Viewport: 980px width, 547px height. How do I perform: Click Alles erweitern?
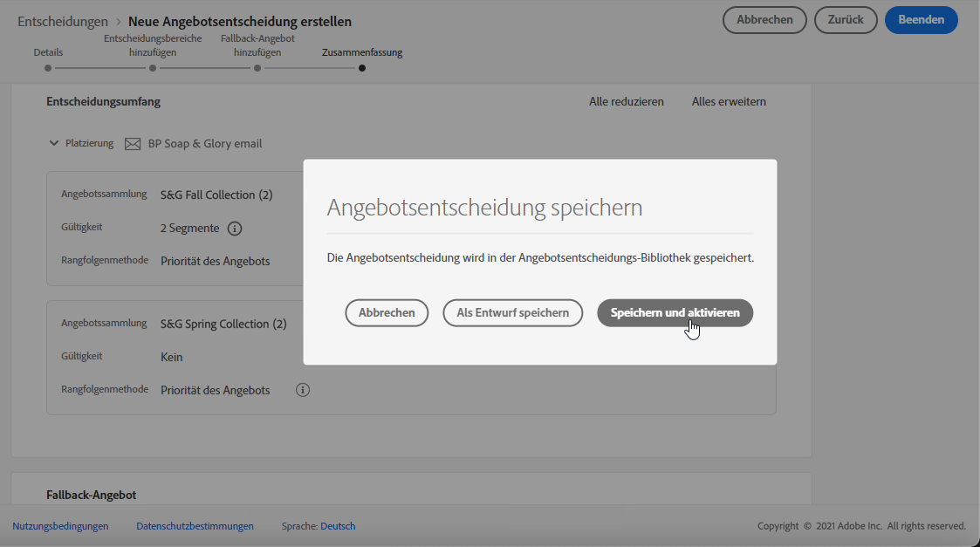tap(729, 101)
